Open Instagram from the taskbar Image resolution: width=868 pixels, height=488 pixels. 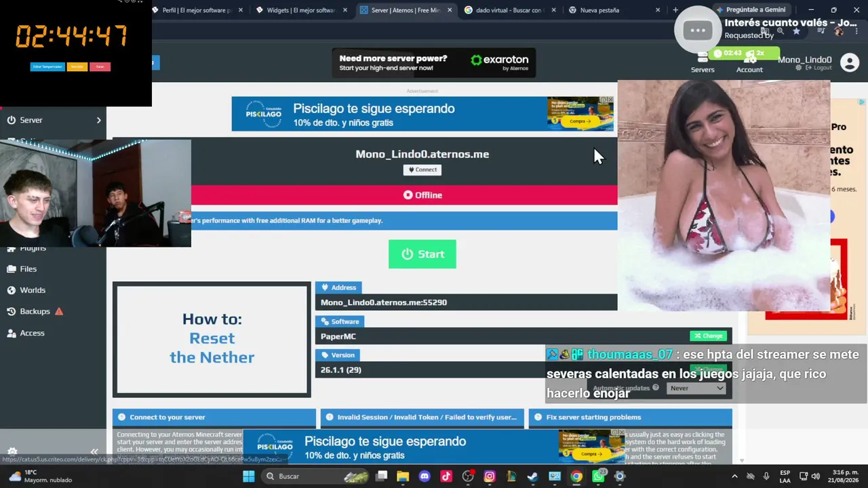(x=490, y=476)
